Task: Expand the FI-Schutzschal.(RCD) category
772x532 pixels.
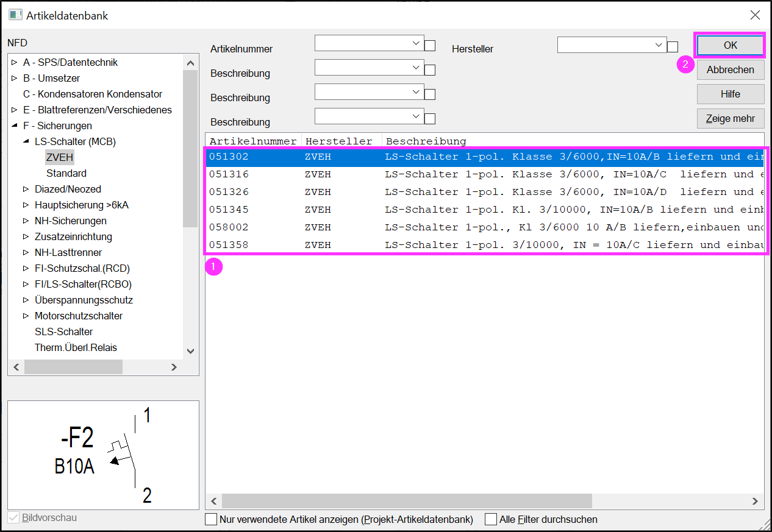Action: (x=26, y=269)
